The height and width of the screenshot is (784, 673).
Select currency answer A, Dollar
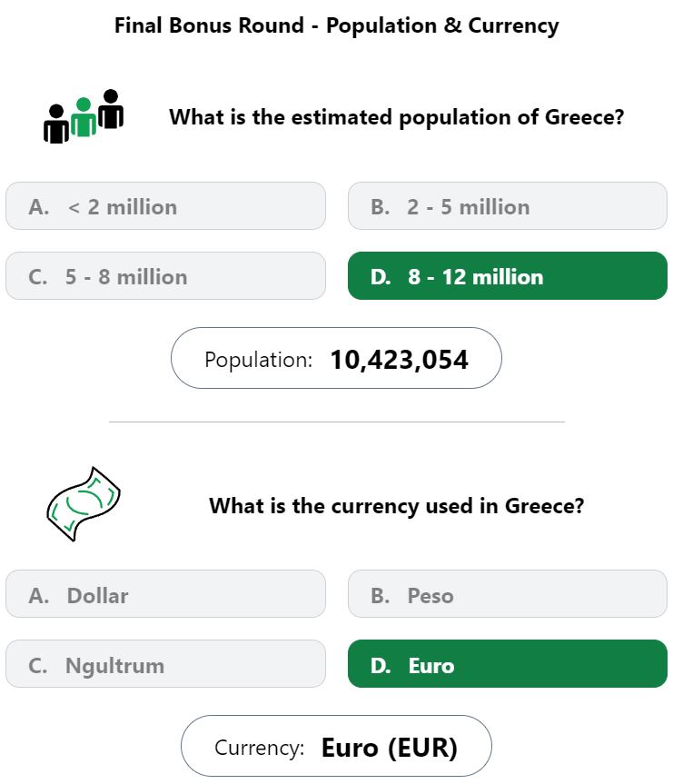tap(165, 594)
